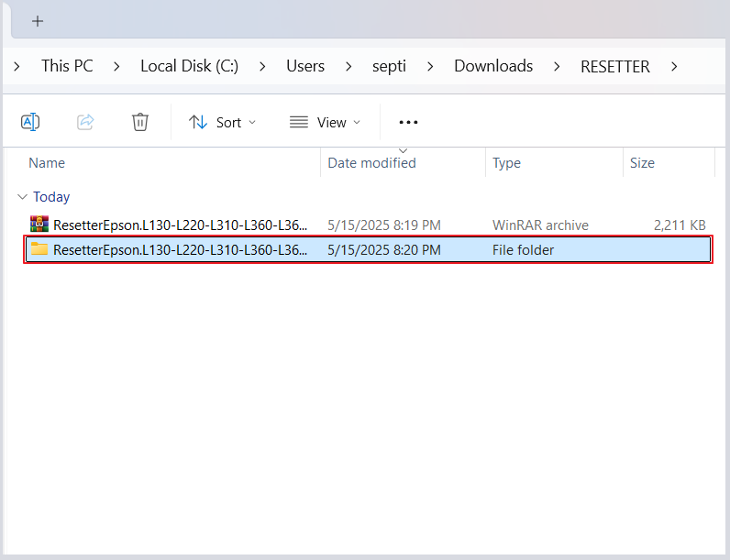Image resolution: width=730 pixels, height=560 pixels.
Task: Click the Rename icon in toolbar
Action: [x=30, y=122]
